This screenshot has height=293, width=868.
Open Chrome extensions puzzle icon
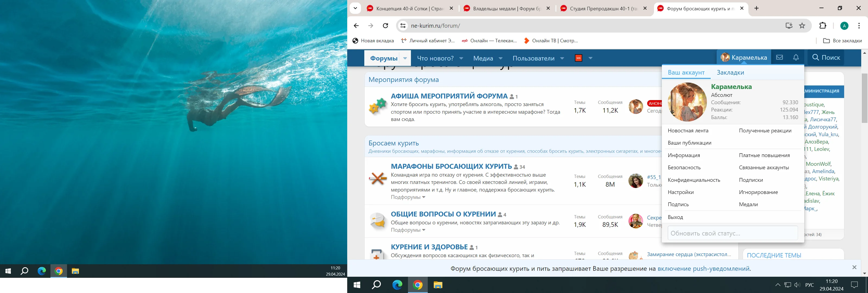pyautogui.click(x=822, y=26)
